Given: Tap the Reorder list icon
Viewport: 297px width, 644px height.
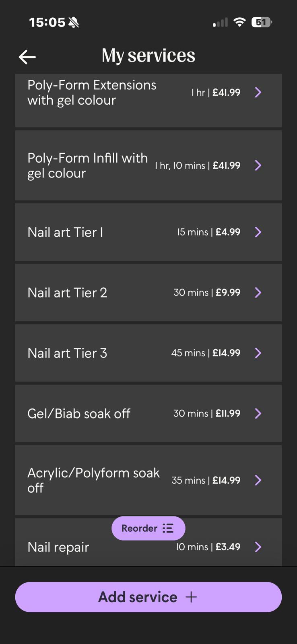Looking at the screenshot, I should point(168,528).
